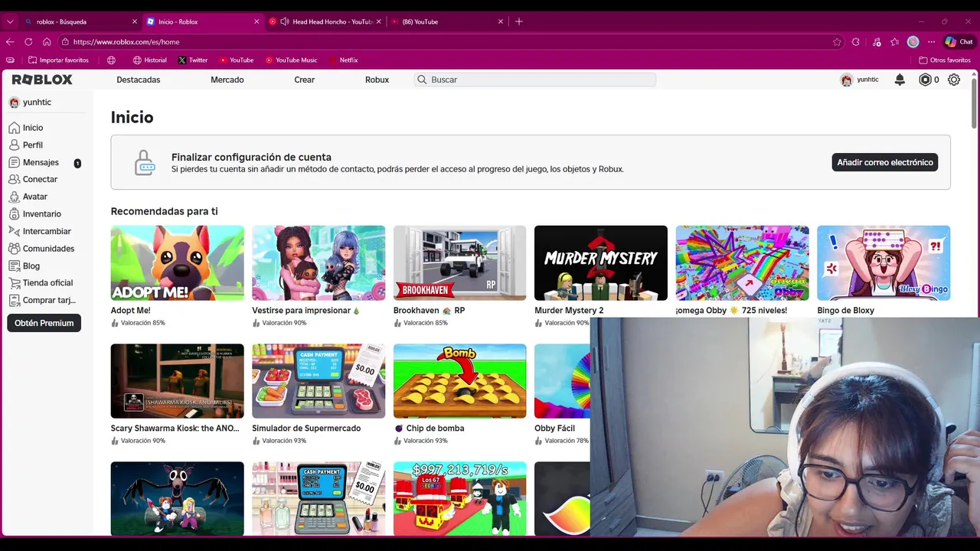Open Mercado in Roblox top menu

pos(227,80)
